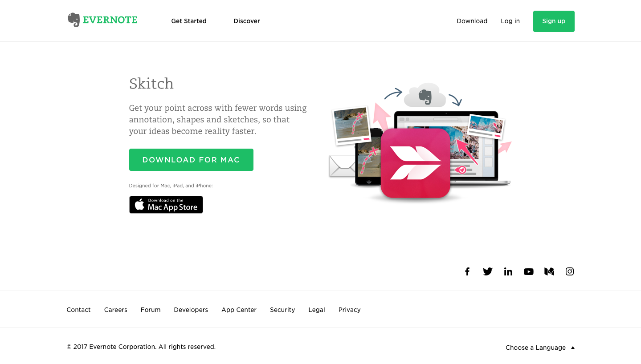Open the Get Started menu
The width and height of the screenshot is (641, 364).
click(x=189, y=21)
